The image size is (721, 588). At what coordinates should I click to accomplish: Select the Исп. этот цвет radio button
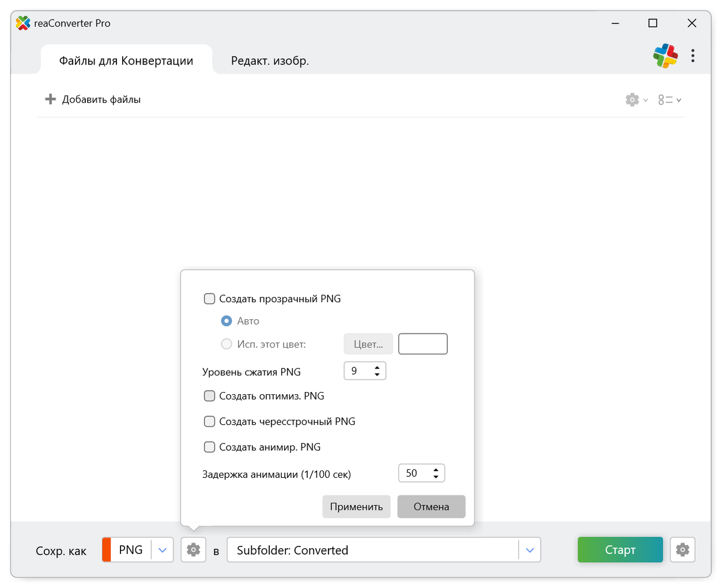pyautogui.click(x=227, y=344)
